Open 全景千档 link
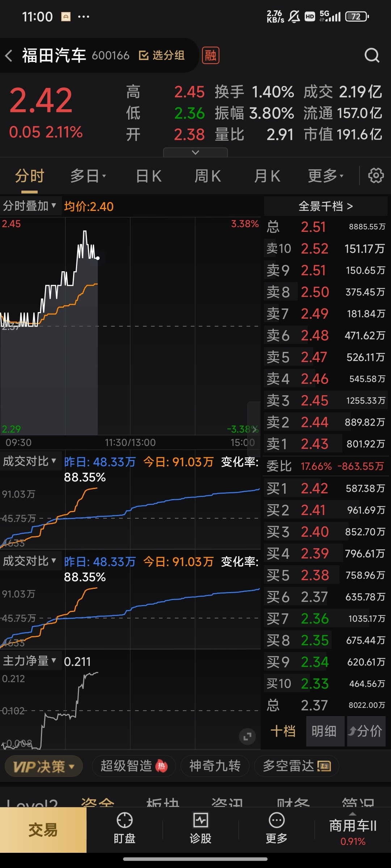The height and width of the screenshot is (868, 391). (x=325, y=206)
